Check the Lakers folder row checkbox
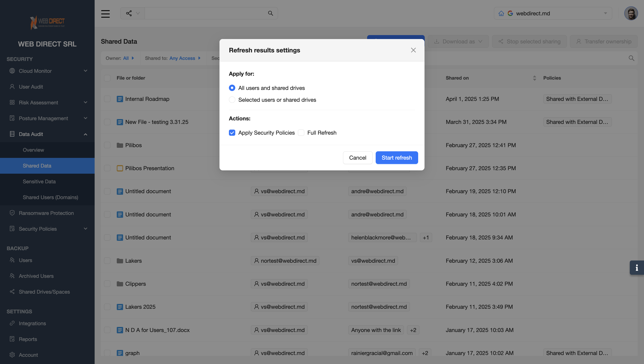The image size is (644, 364). click(x=107, y=261)
